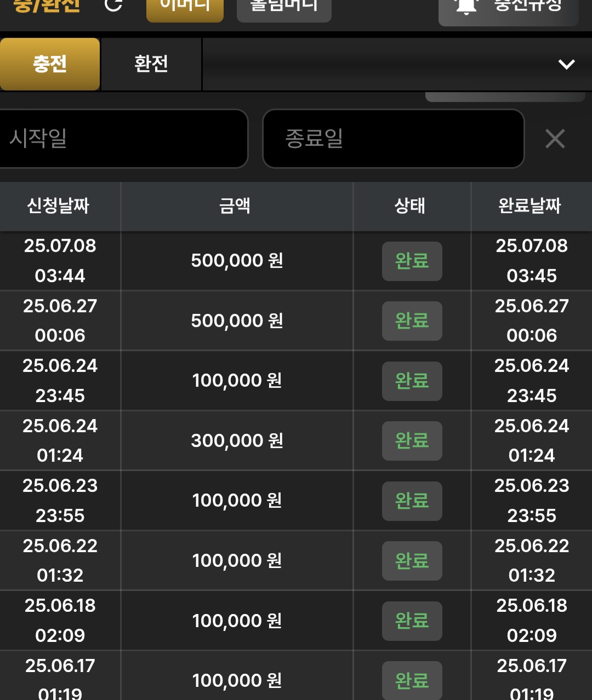Image resolution: width=592 pixels, height=700 pixels.
Task: Click the 금액 column header
Action: [236, 206]
